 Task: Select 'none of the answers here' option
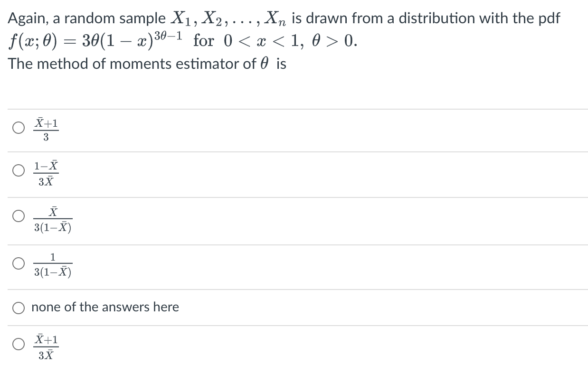click(19, 308)
